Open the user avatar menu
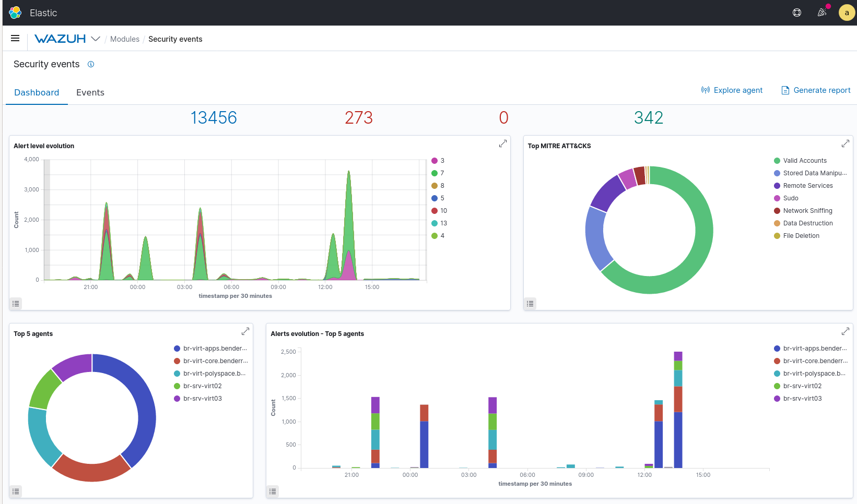Viewport: 857px width, 504px height. (846, 13)
